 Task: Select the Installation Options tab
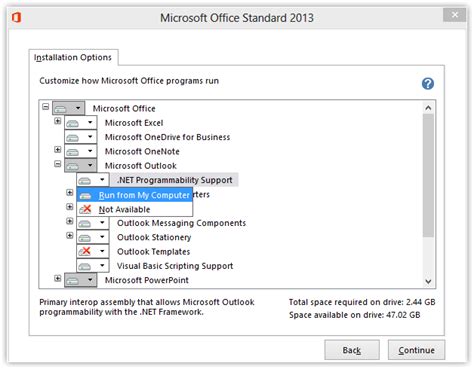click(x=73, y=57)
